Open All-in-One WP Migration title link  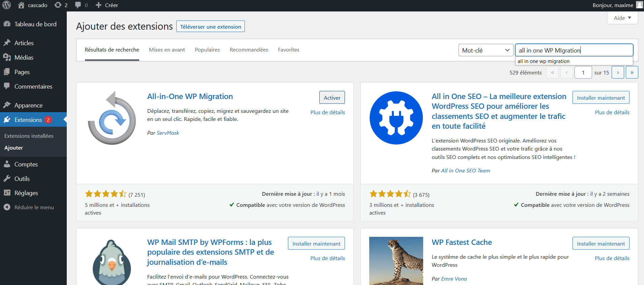pyautogui.click(x=190, y=96)
